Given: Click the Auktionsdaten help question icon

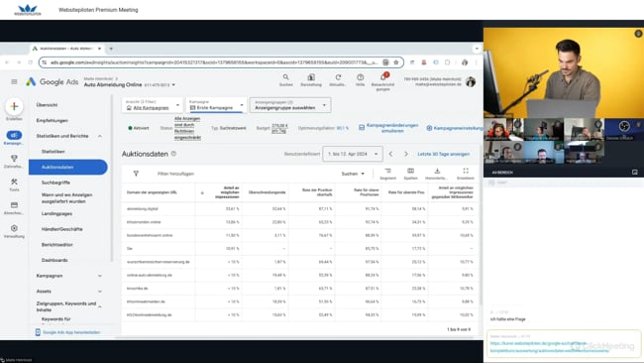Looking at the screenshot, I should click(x=173, y=154).
